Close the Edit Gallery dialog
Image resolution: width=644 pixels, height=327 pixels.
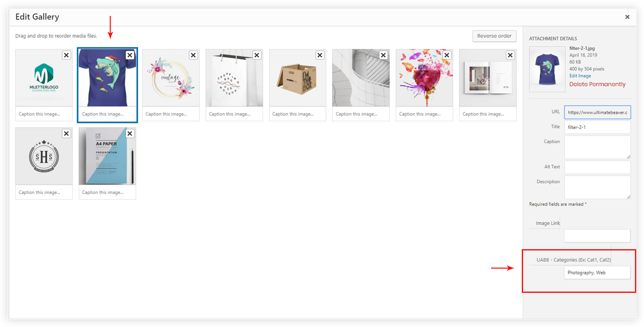(x=627, y=17)
